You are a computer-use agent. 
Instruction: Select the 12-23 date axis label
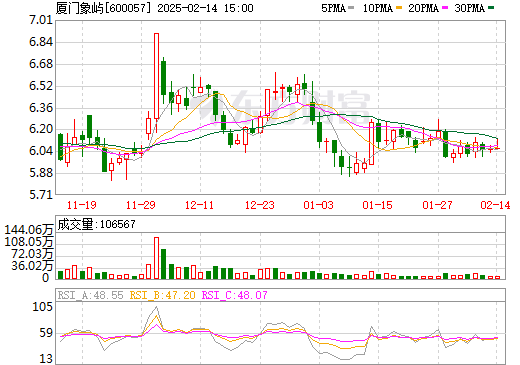coord(260,205)
